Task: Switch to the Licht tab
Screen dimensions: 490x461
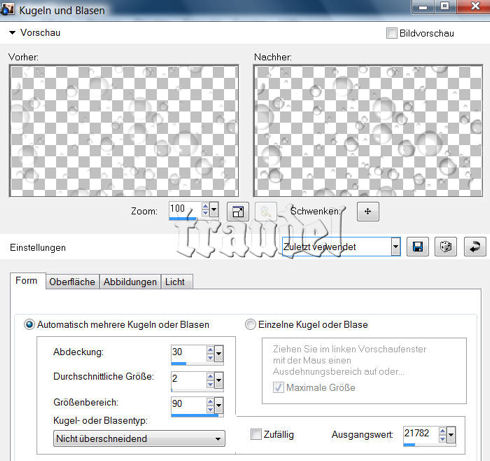Action: 175,282
